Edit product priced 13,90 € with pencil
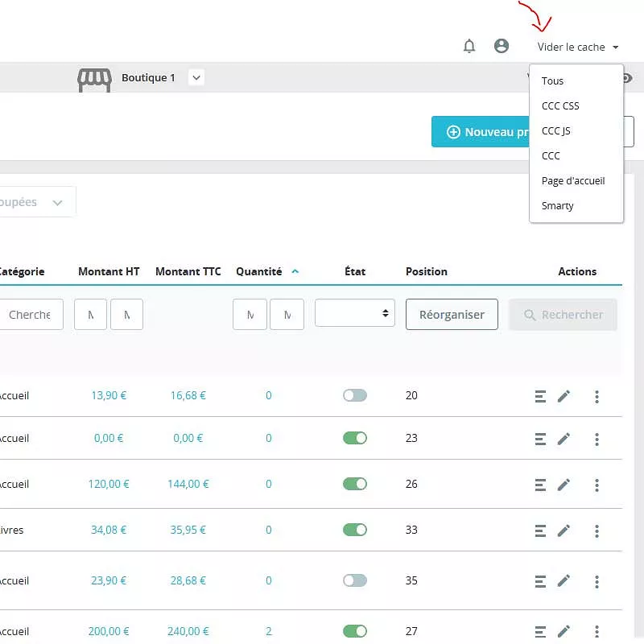The height and width of the screenshot is (644, 644). pyautogui.click(x=563, y=396)
